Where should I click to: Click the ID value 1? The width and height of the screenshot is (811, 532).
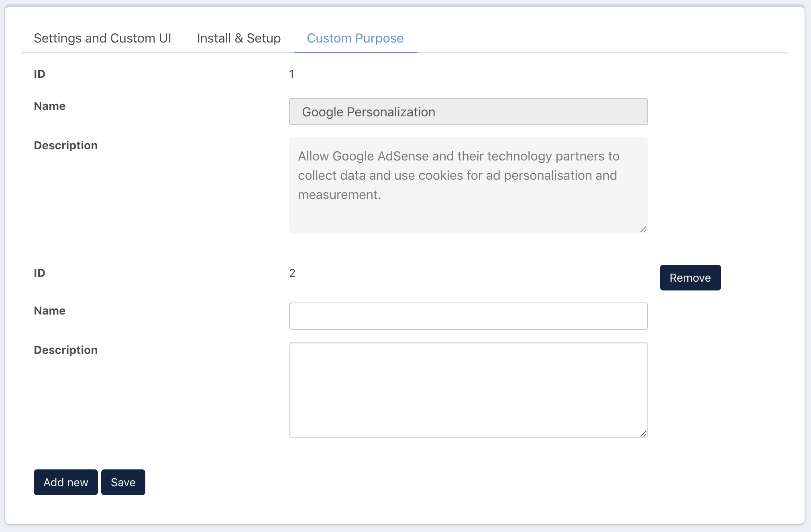291,74
